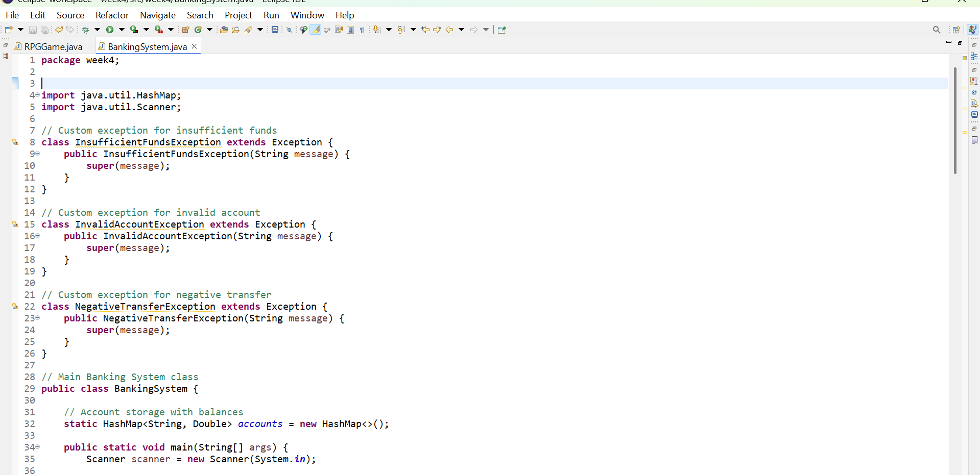Image resolution: width=980 pixels, height=475 pixels.
Task: Minimize the editor area
Action: 949,42
